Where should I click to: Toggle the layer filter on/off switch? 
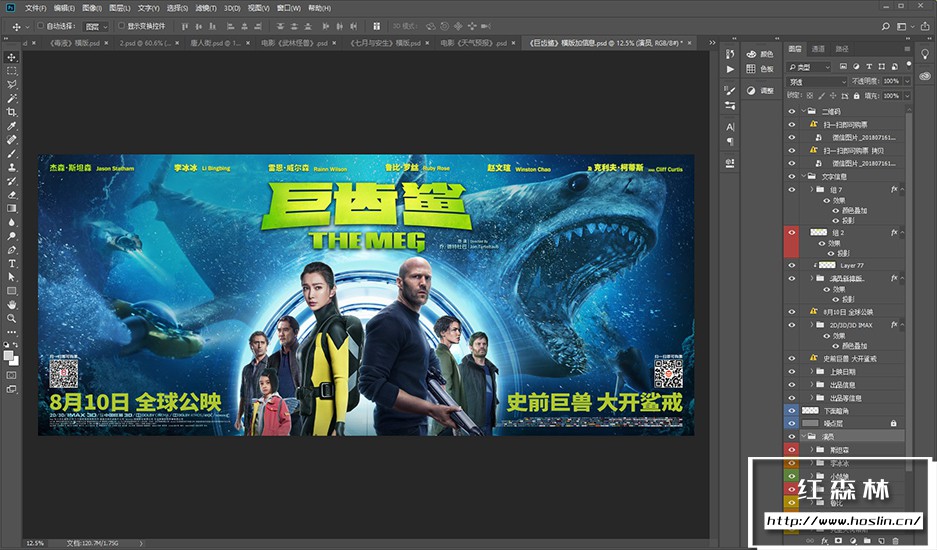[909, 65]
